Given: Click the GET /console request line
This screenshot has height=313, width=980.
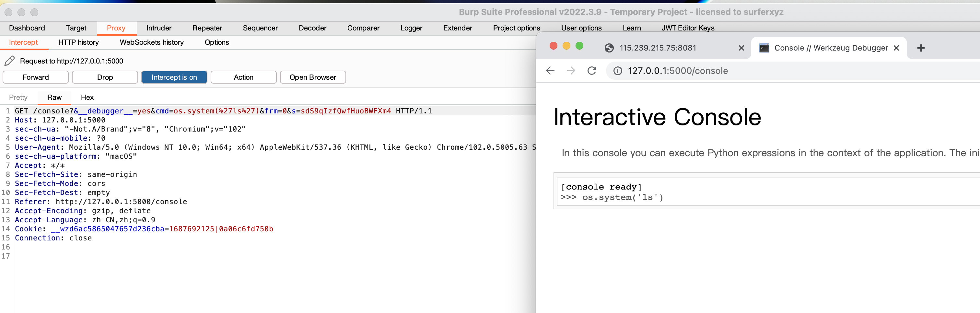Looking at the screenshot, I should (223, 111).
